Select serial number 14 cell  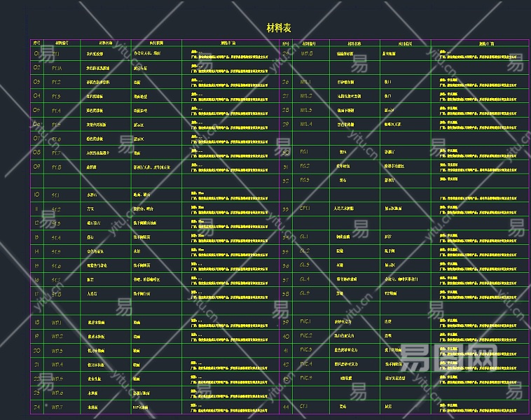click(37, 251)
